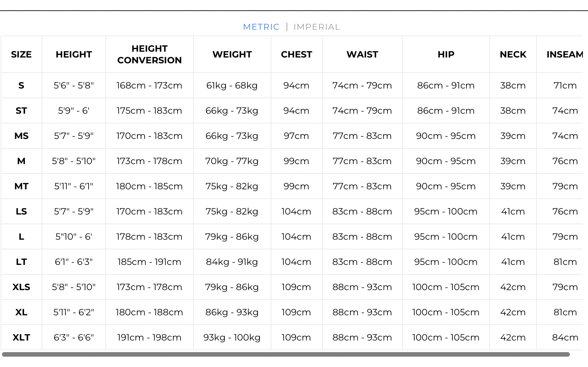Viewport: 588px width, 367px height.
Task: Click the HIP column header
Action: [x=446, y=54]
